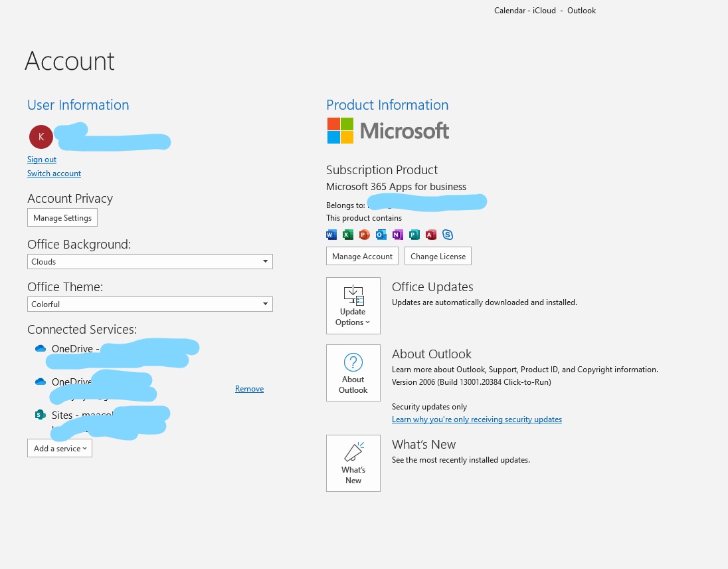Open the Update Options button

(353, 306)
